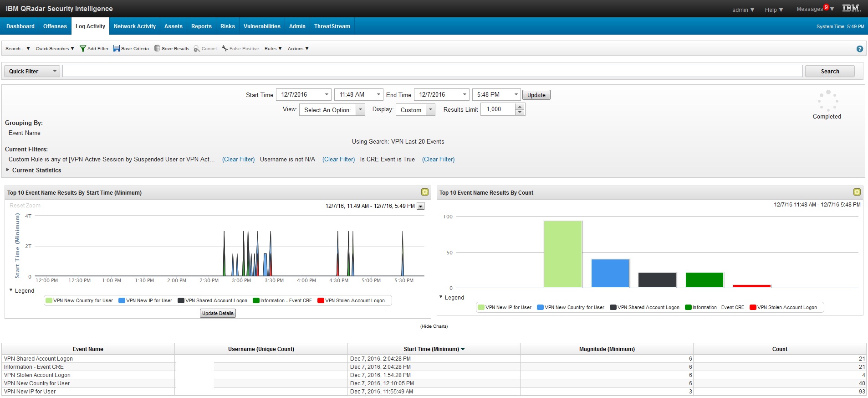This screenshot has width=868, height=398.
Task: Click the False Positive wrench icon
Action: pyautogui.click(x=225, y=48)
